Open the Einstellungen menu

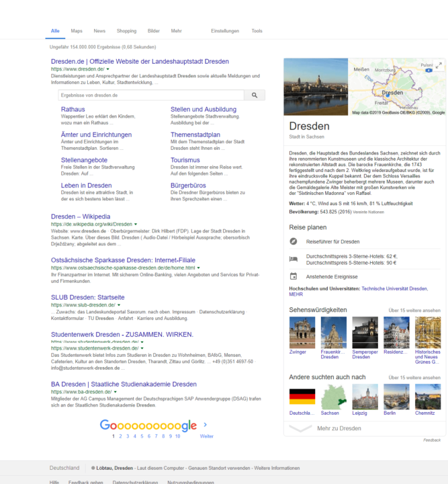point(225,31)
